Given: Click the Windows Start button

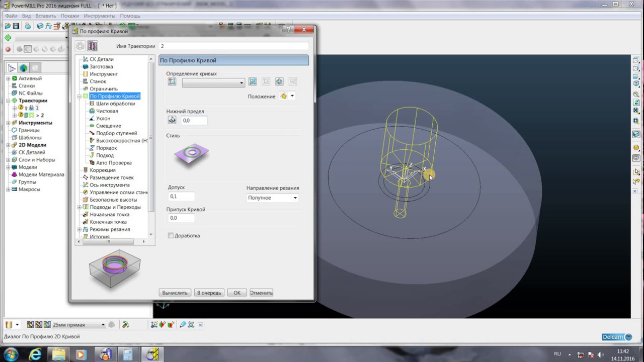Looking at the screenshot, I should tap(11, 354).
